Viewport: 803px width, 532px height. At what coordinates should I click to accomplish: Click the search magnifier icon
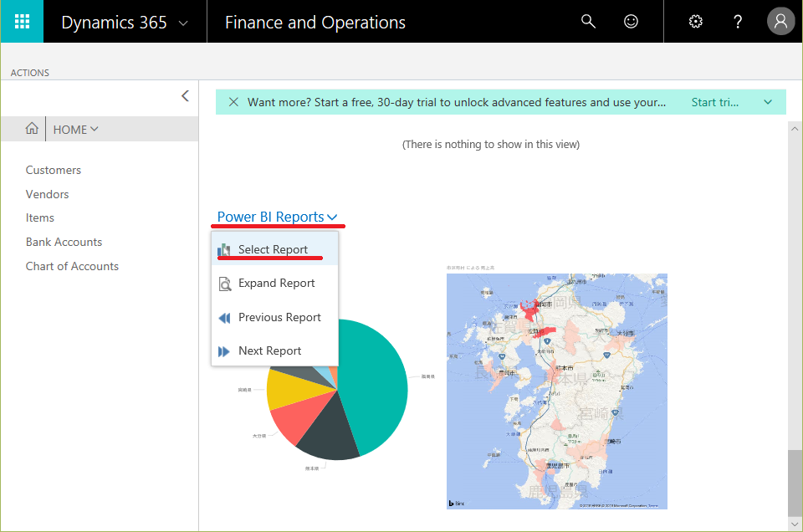pyautogui.click(x=588, y=22)
